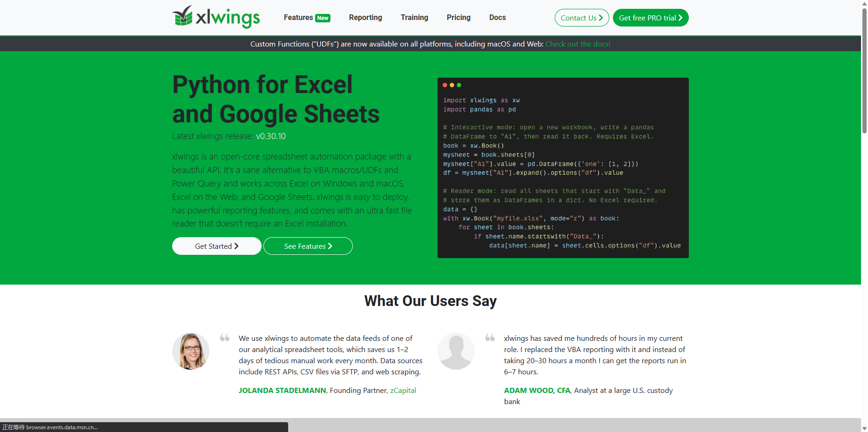Viewport: 868px width, 432px height.
Task: Click the scrollbar up arrow
Action: [864, 3]
